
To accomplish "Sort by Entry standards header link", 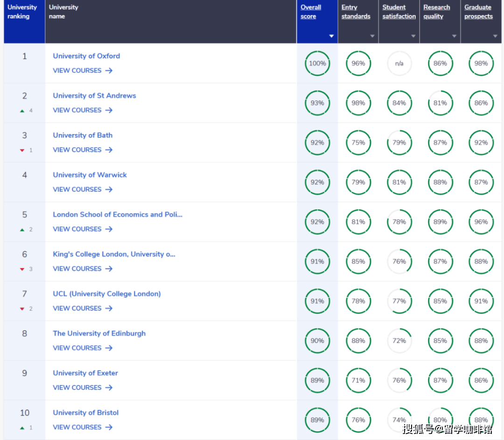I will coord(356,12).
